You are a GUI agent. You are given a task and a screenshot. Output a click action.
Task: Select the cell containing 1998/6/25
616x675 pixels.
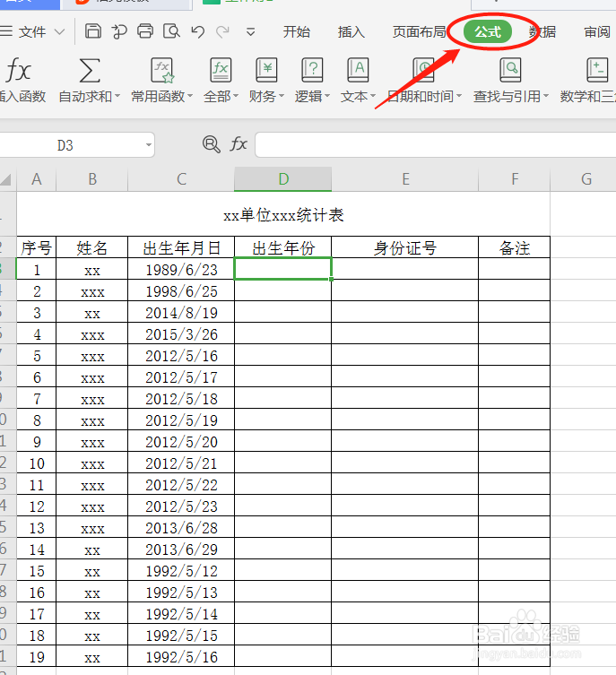181,291
